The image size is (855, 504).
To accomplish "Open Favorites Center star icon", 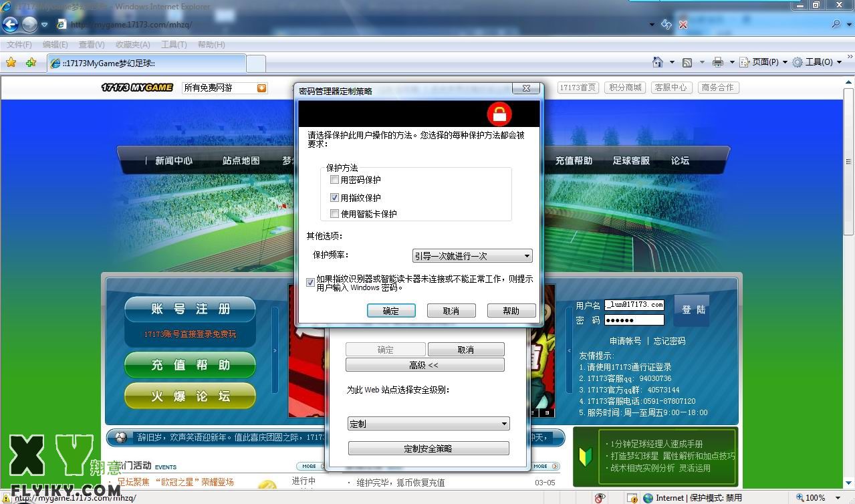I will point(11,62).
